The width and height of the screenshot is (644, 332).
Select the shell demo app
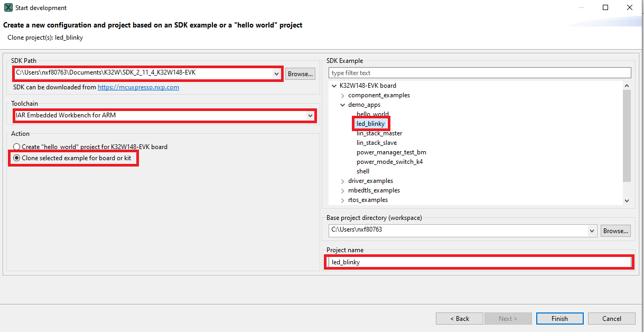(x=363, y=171)
